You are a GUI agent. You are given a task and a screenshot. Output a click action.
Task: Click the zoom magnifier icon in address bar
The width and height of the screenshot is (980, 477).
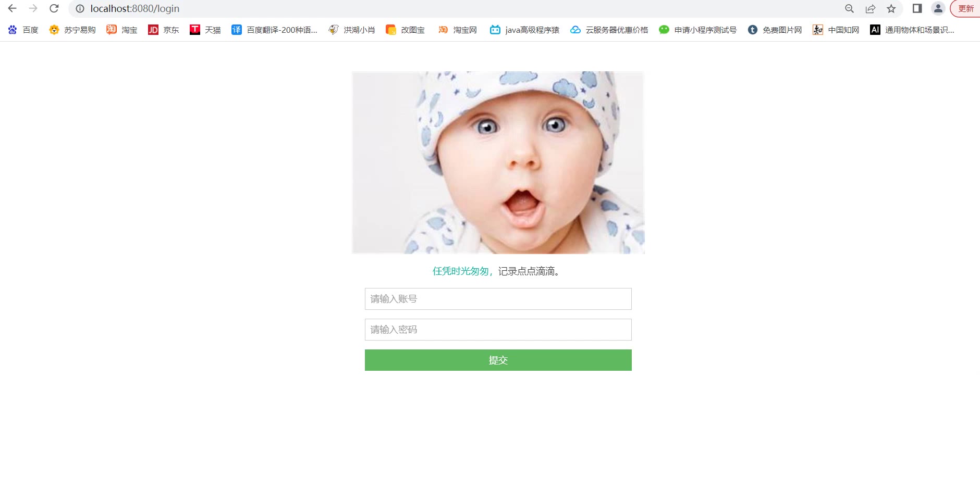click(x=849, y=8)
